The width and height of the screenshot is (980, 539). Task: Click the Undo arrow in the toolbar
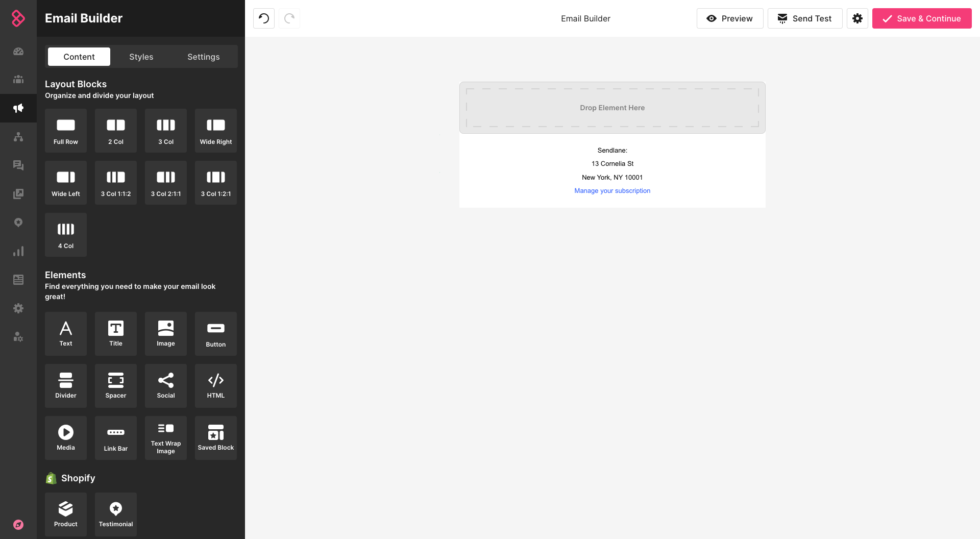(x=263, y=18)
